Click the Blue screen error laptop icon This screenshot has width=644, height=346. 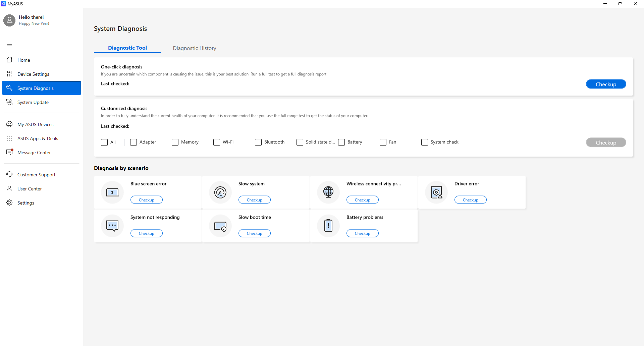tap(112, 192)
